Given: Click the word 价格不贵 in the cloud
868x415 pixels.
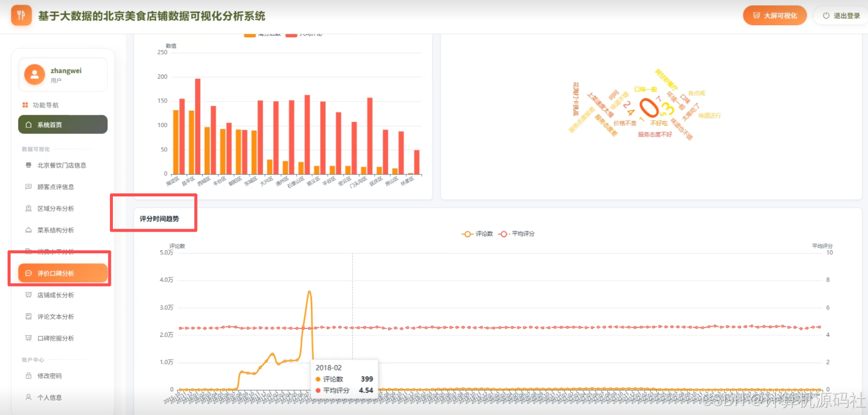Looking at the screenshot, I should 625,123.
